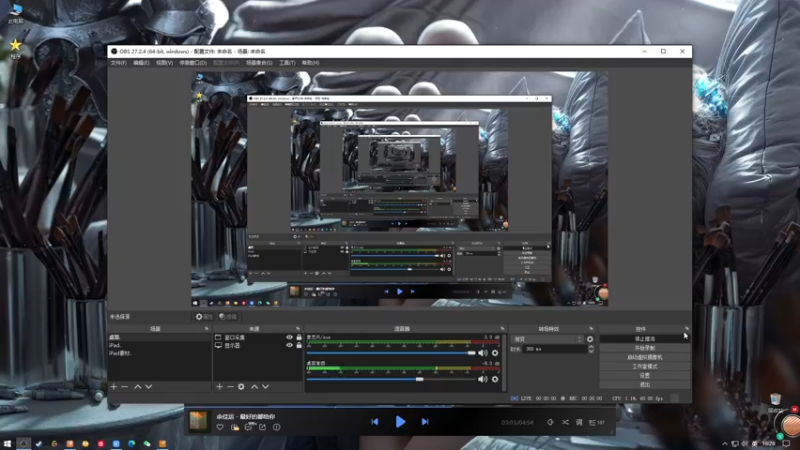Toggle visibility of 显示器 source
This screenshot has height=450, width=800.
click(289, 345)
